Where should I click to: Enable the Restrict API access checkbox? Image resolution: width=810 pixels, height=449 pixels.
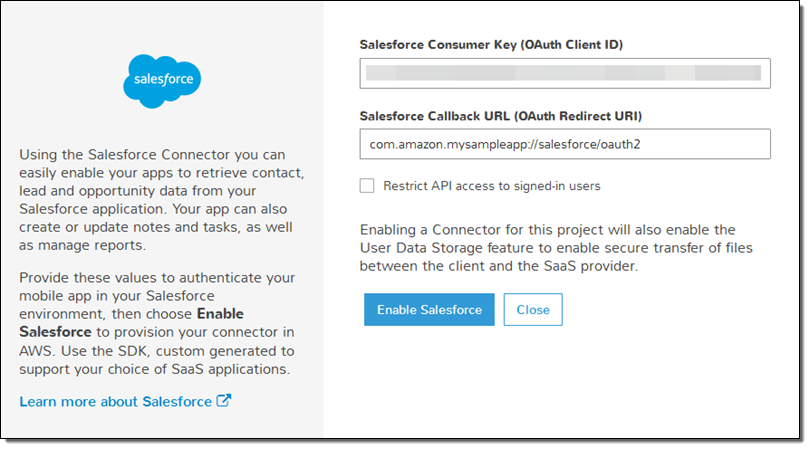(x=367, y=185)
